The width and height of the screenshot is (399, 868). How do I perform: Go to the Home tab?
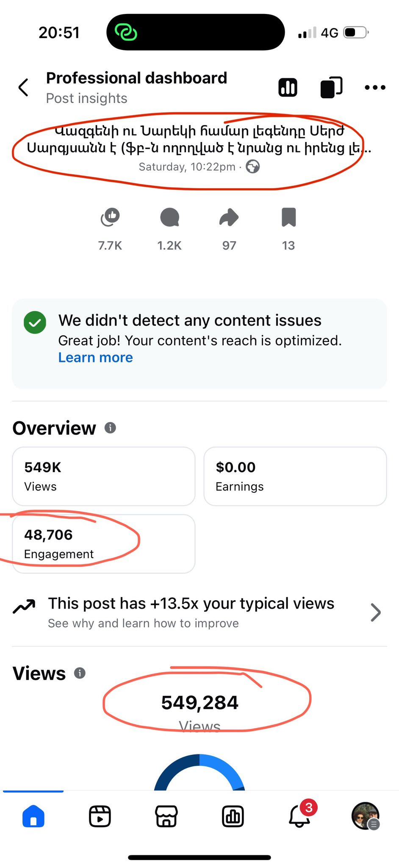(33, 816)
